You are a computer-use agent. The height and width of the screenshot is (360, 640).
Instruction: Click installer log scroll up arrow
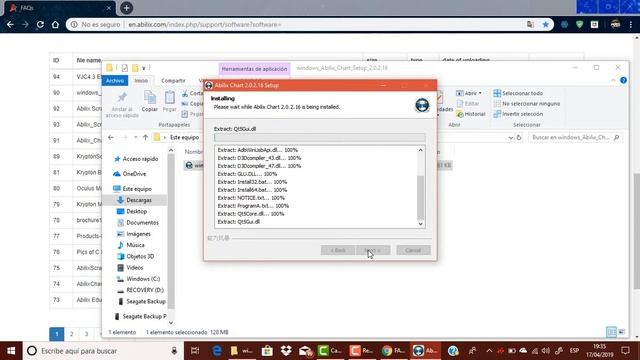[x=420, y=150]
